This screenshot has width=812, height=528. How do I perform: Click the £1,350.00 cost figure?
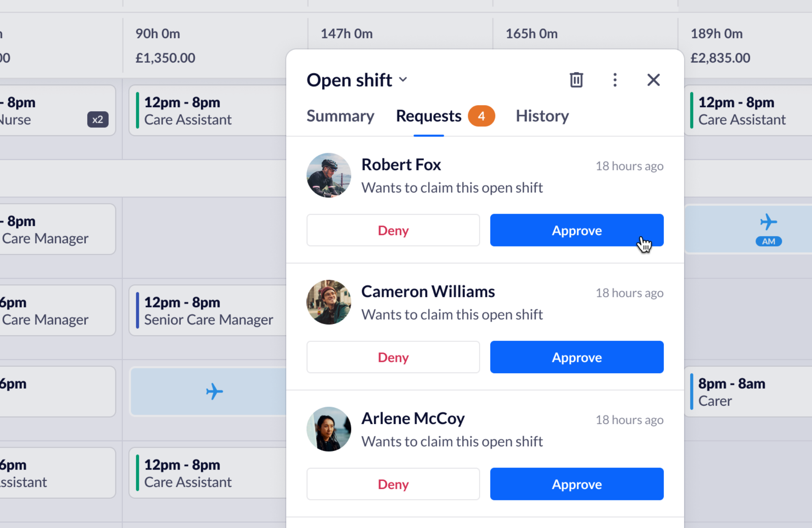click(x=165, y=58)
